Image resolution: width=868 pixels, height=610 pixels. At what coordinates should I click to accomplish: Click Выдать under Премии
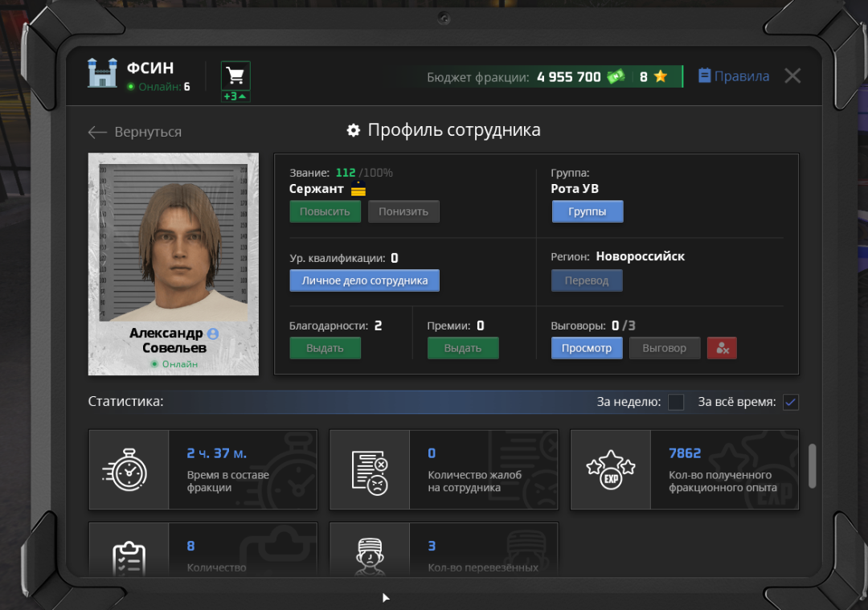[463, 348]
